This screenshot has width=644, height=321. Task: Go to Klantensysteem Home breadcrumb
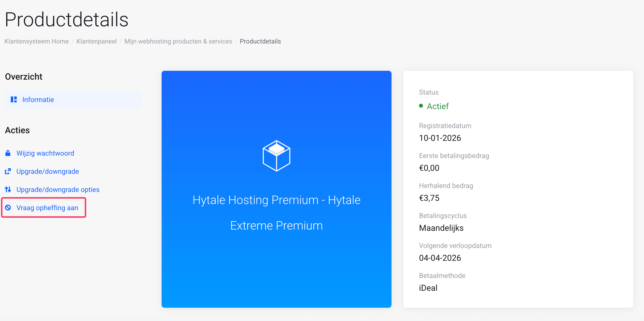point(37,41)
